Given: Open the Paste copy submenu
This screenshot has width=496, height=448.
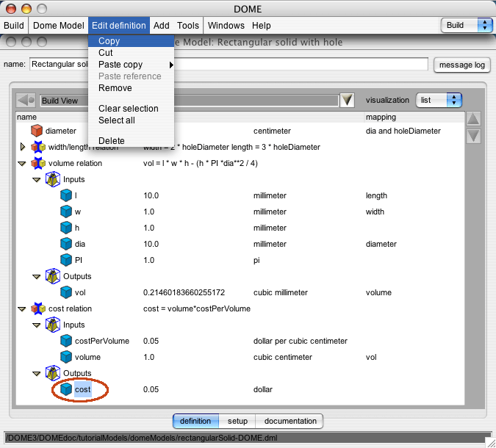Looking at the screenshot, I should tap(132, 65).
